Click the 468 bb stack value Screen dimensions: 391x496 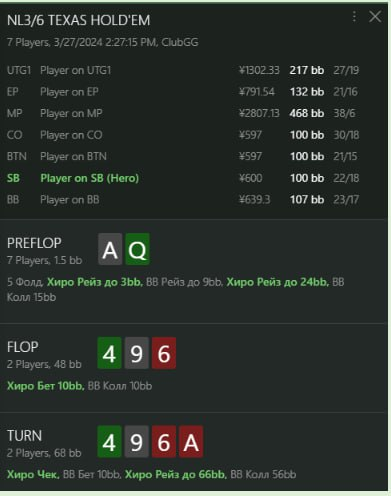coord(307,113)
